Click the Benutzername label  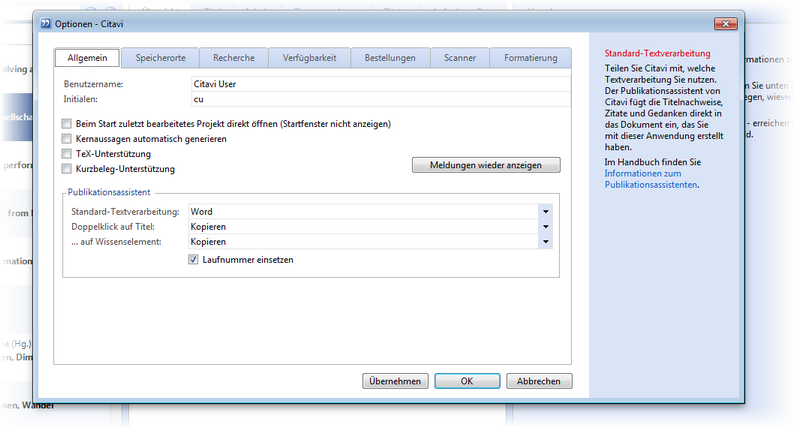(93, 84)
